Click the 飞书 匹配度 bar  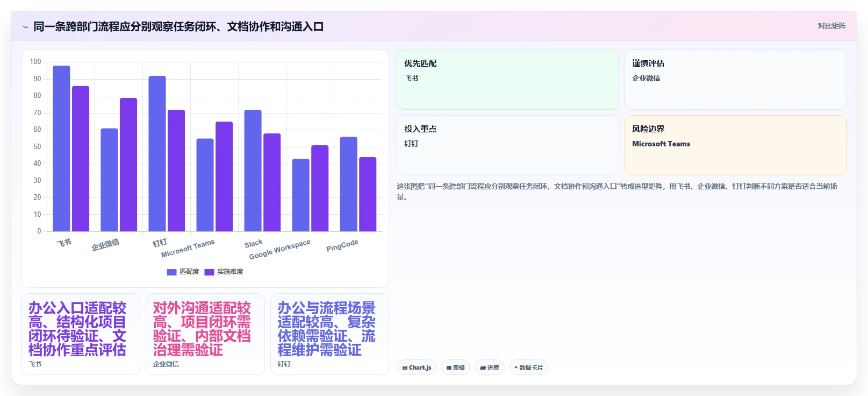[61, 148]
